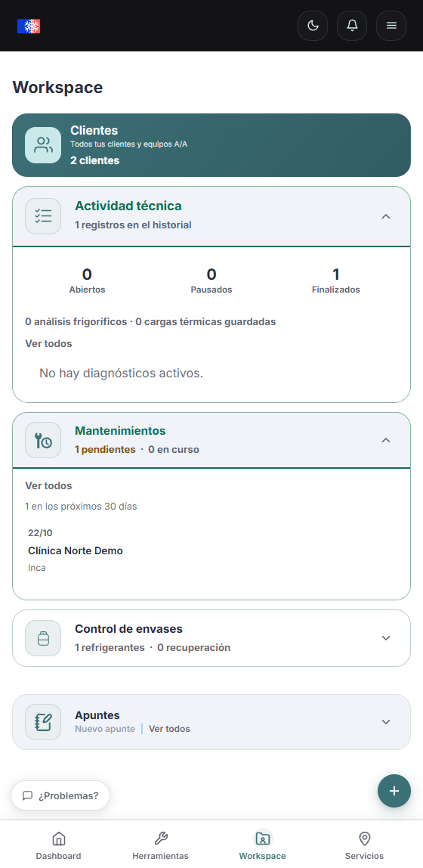Click the Abiertos count
423x868 pixels.
tap(87, 280)
